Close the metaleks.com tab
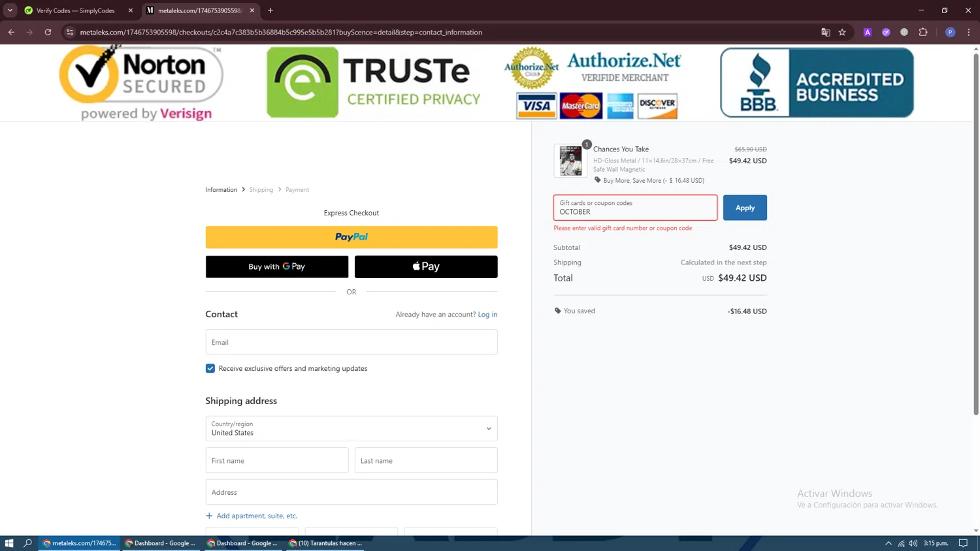Viewport: 980px width, 551px height. pyautogui.click(x=252, y=10)
